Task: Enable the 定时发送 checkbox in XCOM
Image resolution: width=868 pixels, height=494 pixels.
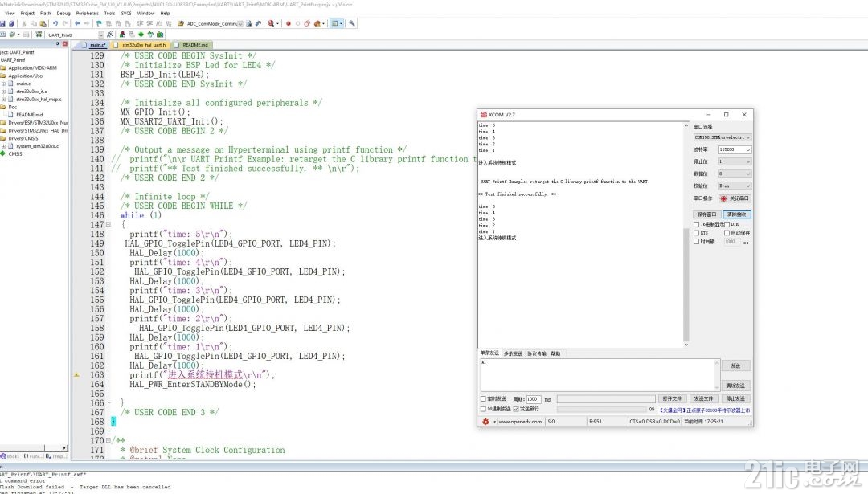Action: 483,399
